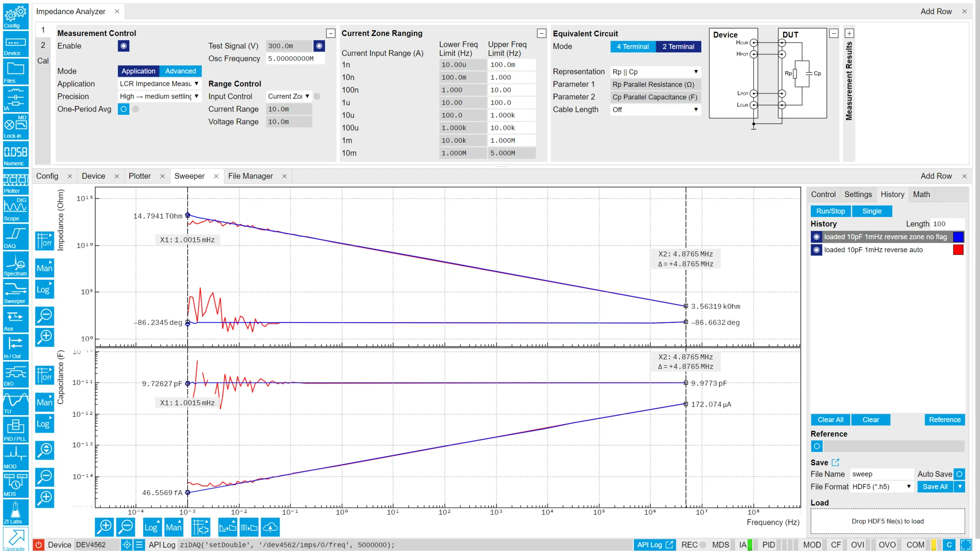
Task: Click horizontal zoom-out magnifier below the plot
Action: tap(126, 527)
